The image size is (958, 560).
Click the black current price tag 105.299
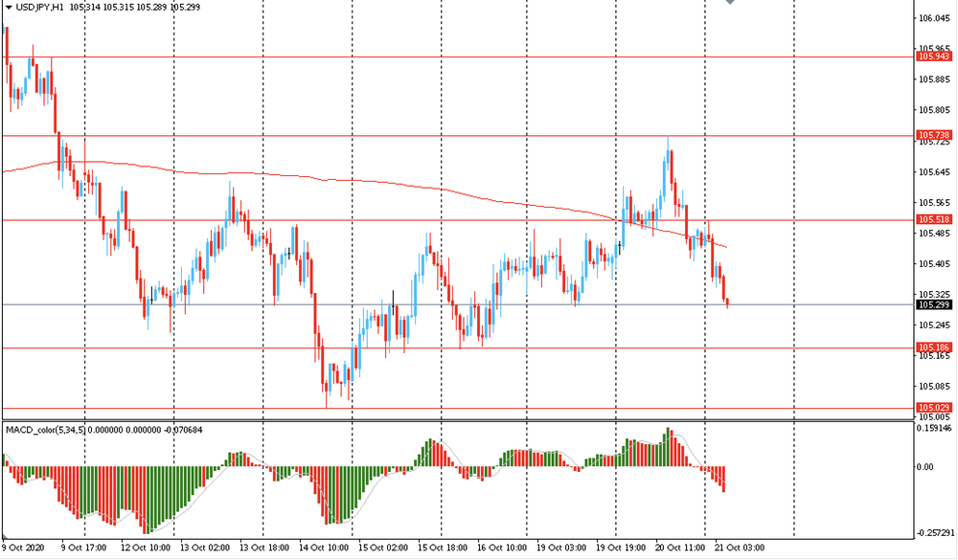[934, 304]
